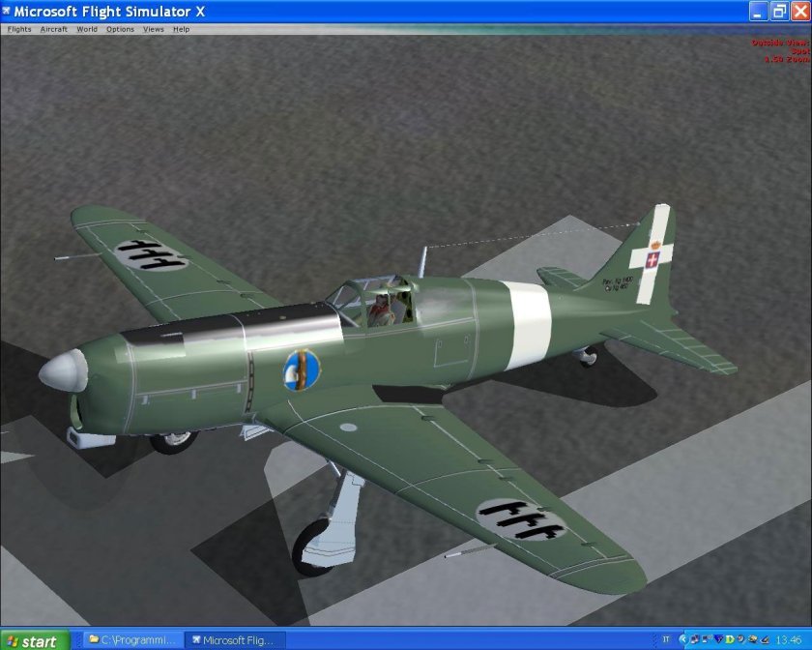812x650 pixels.
Task: Click the Windows start button
Action: (x=34, y=640)
